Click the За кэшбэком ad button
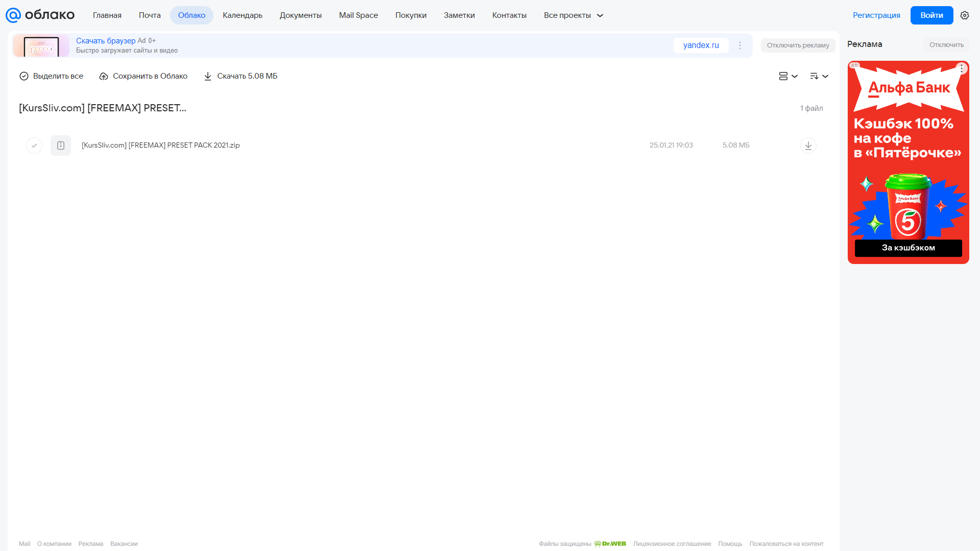The image size is (980, 551). 908,248
